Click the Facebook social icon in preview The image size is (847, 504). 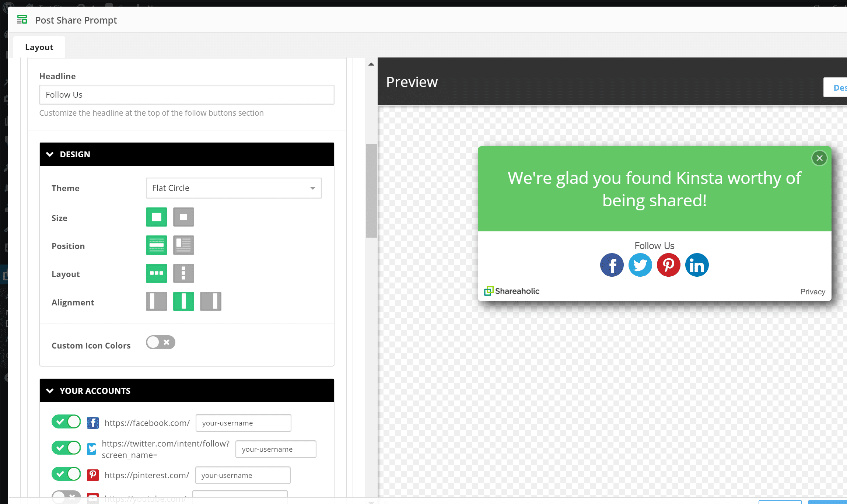click(612, 265)
